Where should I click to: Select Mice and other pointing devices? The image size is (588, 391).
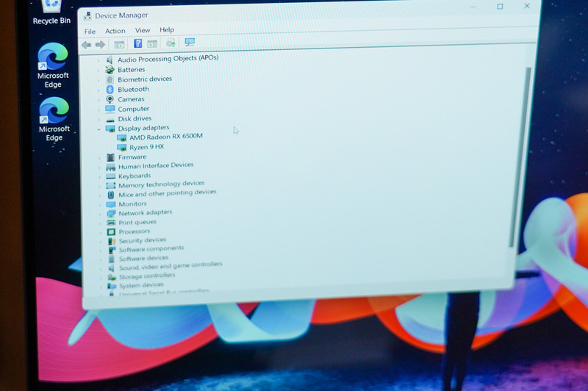[x=168, y=193]
